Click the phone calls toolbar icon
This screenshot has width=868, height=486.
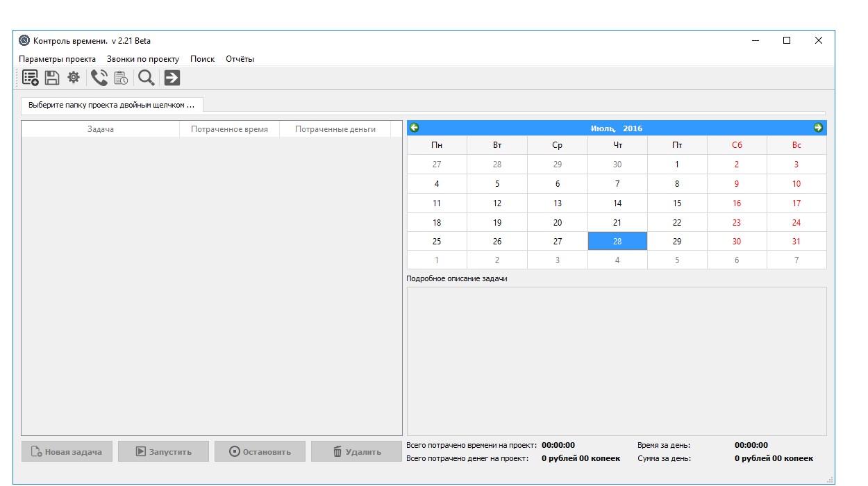point(99,78)
